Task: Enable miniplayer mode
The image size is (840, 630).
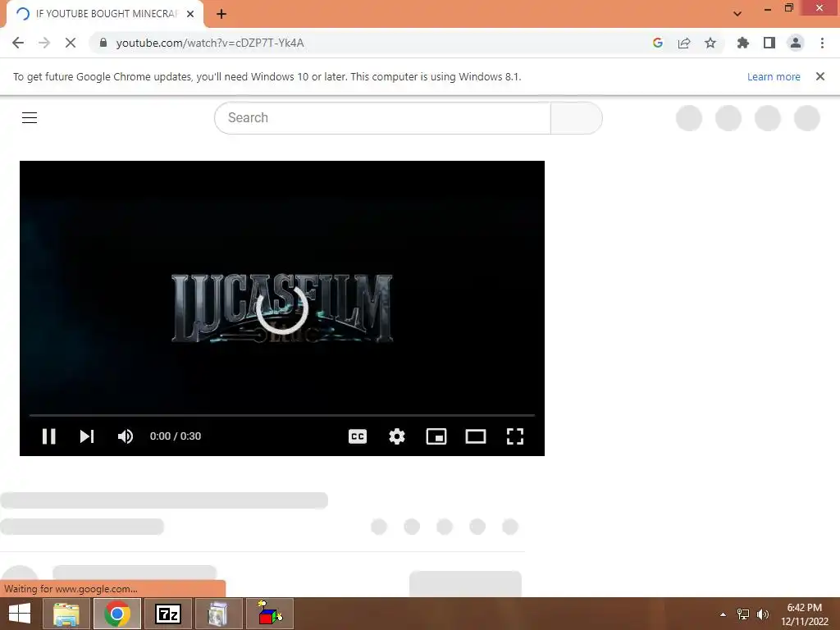Action: [x=436, y=436]
